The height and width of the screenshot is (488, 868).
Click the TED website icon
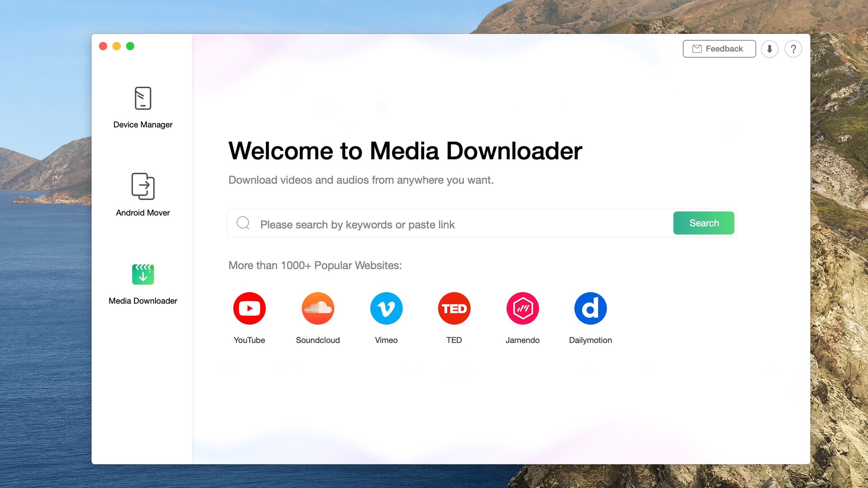coord(454,309)
